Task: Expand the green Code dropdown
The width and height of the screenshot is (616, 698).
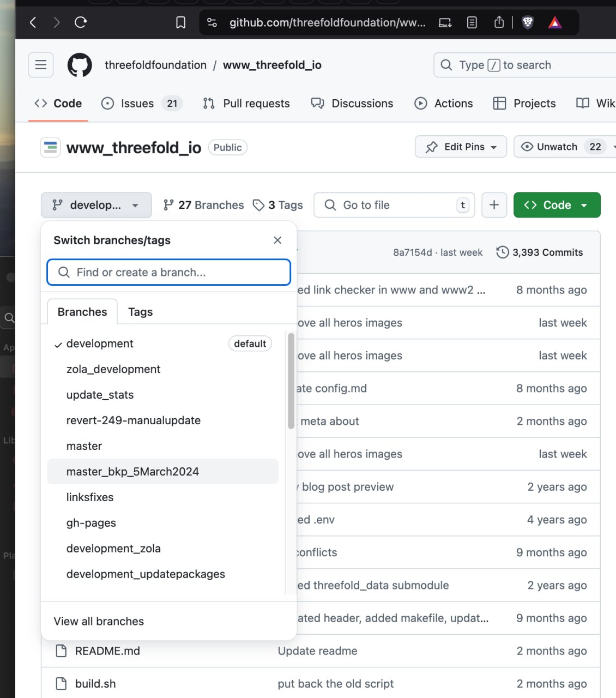Action: point(557,205)
